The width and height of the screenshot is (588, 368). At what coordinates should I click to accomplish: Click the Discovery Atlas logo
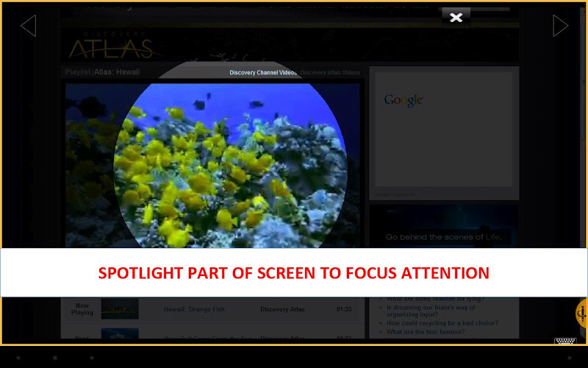112,46
